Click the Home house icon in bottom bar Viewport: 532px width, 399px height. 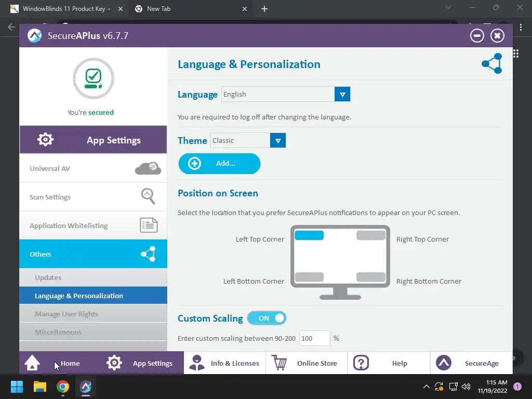pyautogui.click(x=32, y=363)
